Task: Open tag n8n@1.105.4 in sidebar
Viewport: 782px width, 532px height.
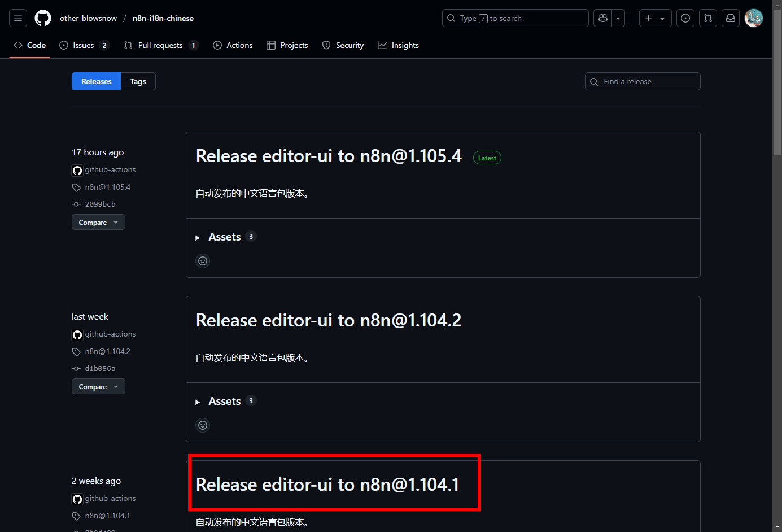Action: tap(108, 187)
